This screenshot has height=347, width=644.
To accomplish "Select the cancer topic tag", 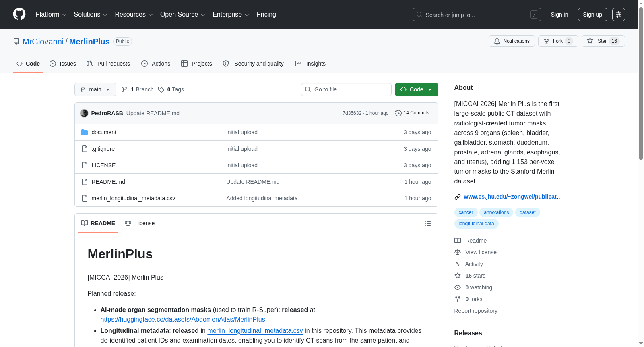I will pos(466,212).
